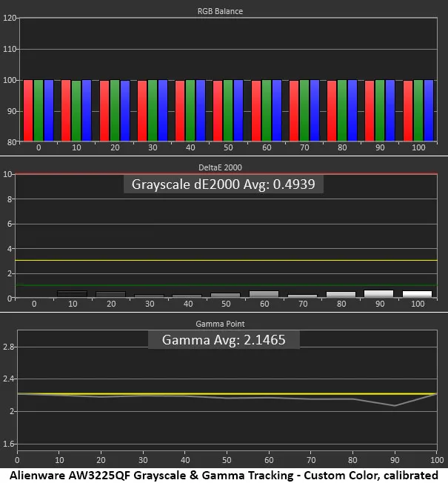Image resolution: width=448 pixels, height=483 pixels.
Task: Click the yellow threshold line in DeltaE chart
Action: (x=222, y=261)
